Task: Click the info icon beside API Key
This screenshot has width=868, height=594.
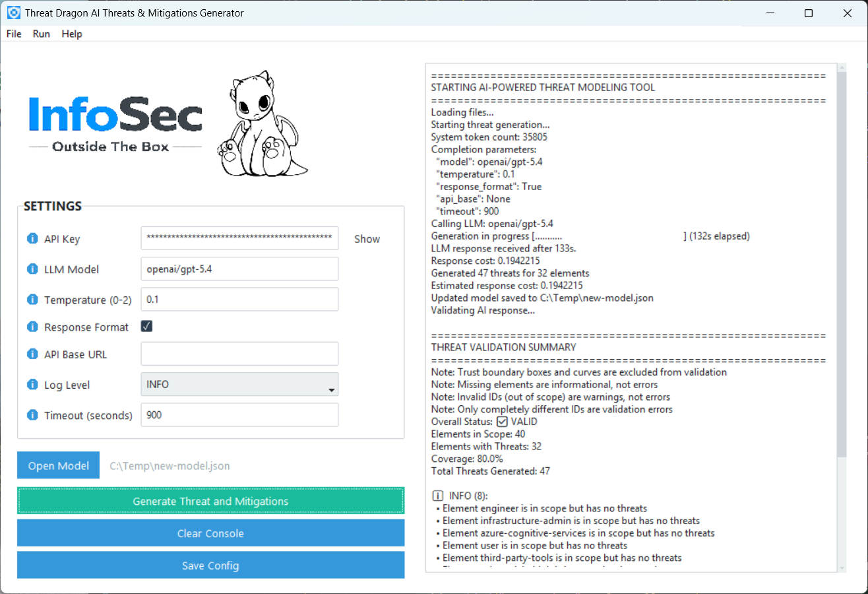Action: click(32, 238)
